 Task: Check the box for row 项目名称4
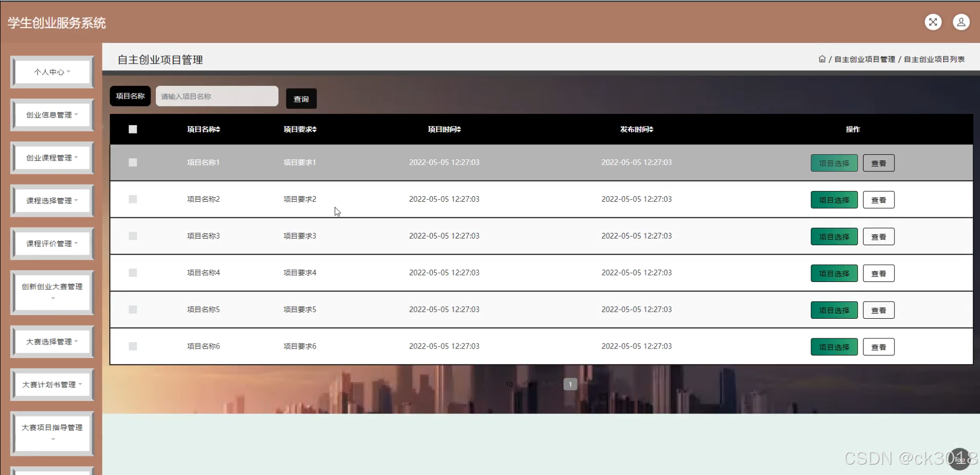point(133,273)
